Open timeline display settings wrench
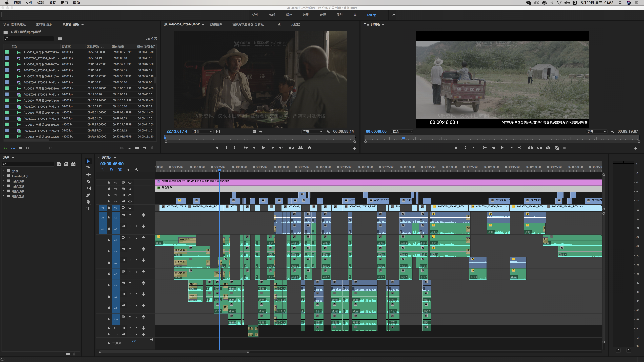 [x=137, y=170]
